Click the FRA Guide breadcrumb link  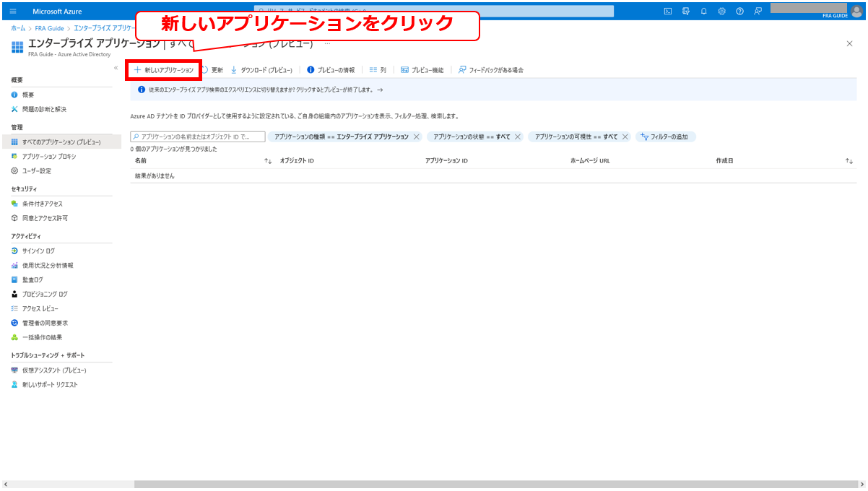pos(50,28)
